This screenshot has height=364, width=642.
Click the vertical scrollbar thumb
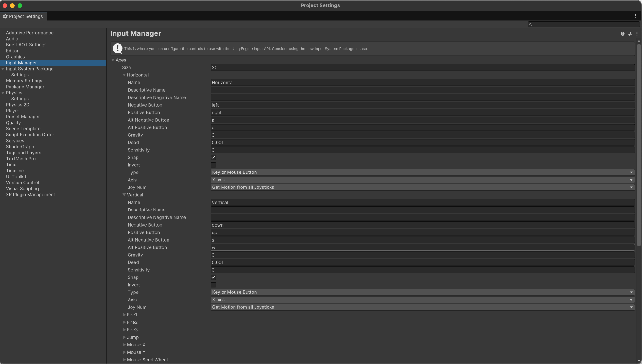639,145
